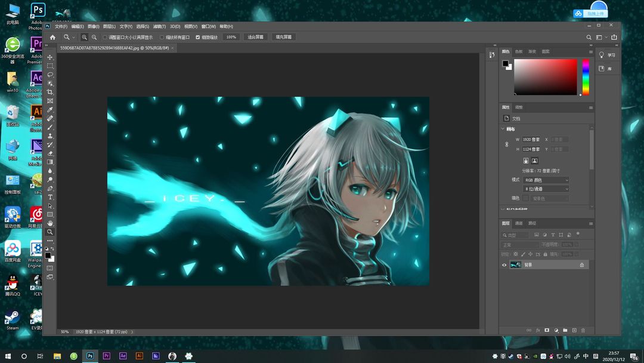Viewport: 644px width, 363px height.
Task: Open the Learn panel button
Action: (606, 55)
